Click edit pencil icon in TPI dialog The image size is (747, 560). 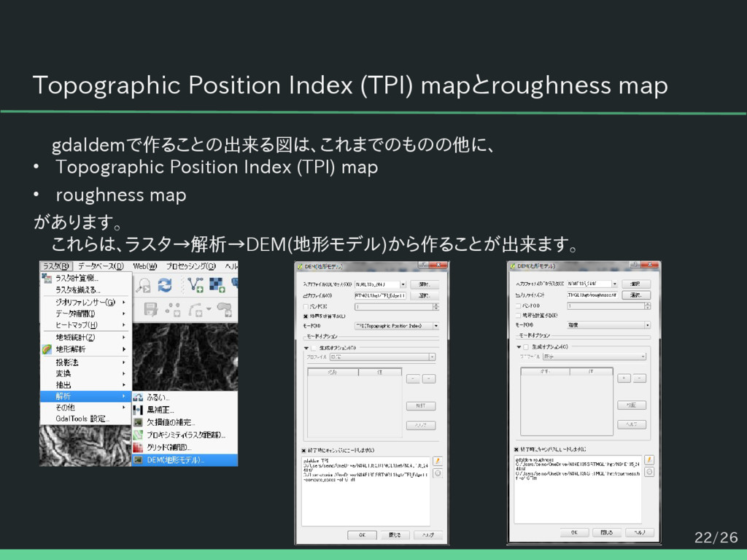point(438,461)
